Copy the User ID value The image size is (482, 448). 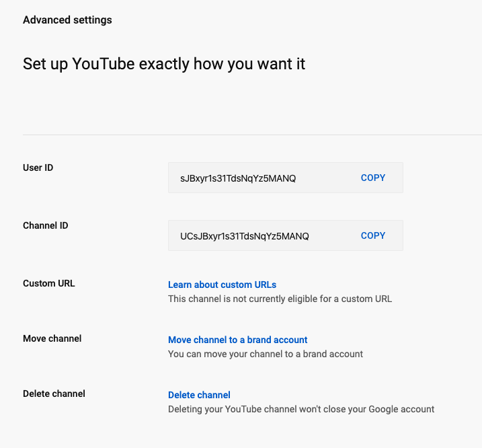373,178
